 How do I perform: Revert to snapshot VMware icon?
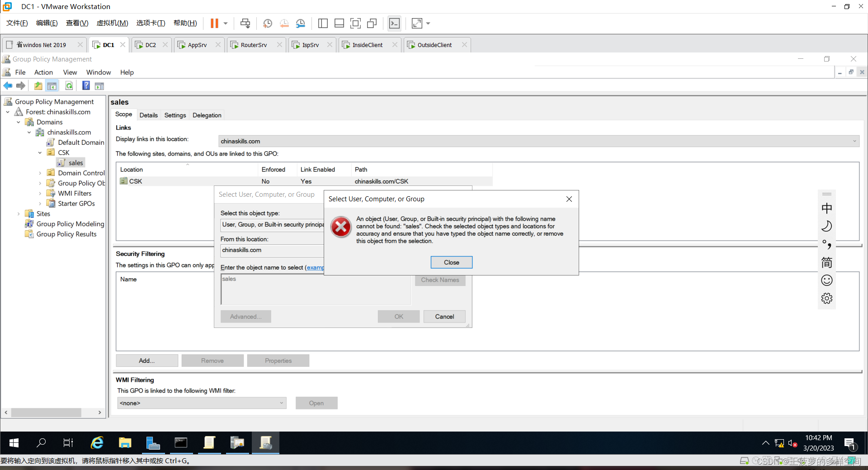click(284, 23)
